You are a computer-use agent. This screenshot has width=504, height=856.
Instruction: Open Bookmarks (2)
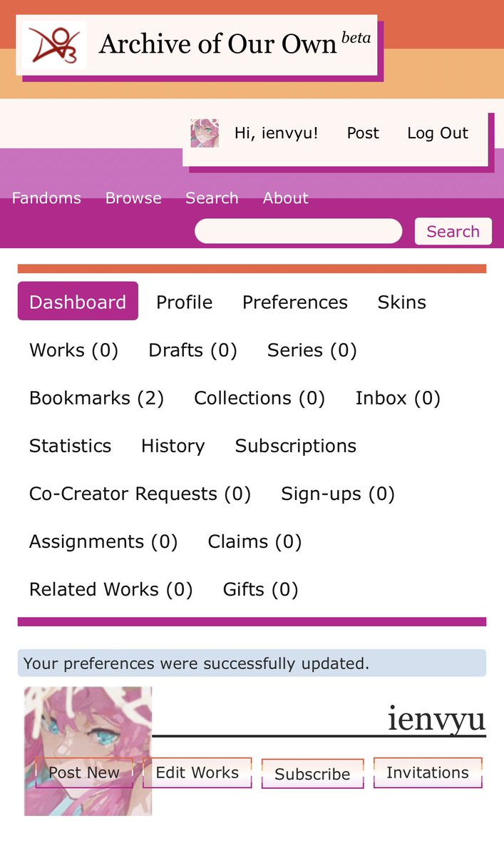96,398
